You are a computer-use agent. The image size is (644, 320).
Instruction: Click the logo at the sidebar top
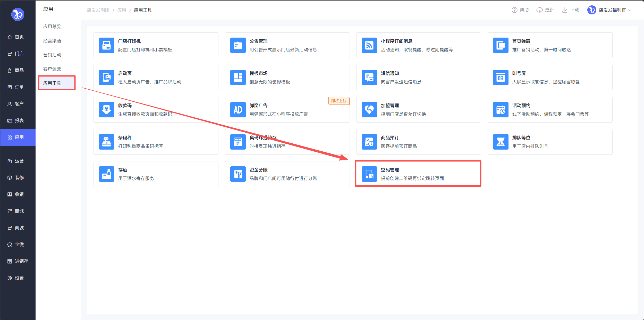[18, 14]
